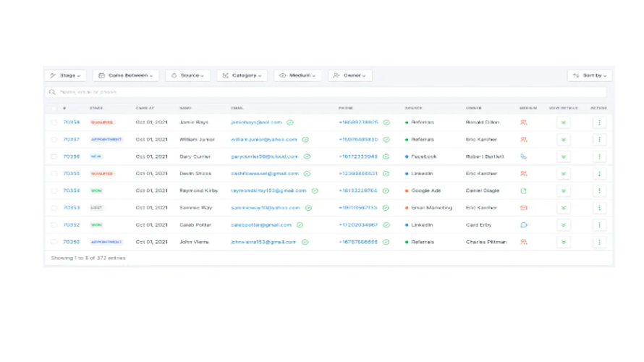Image resolution: width=644 pixels, height=362 pixels.
Task: Click Devin Shook's phone number
Action: click(x=358, y=174)
